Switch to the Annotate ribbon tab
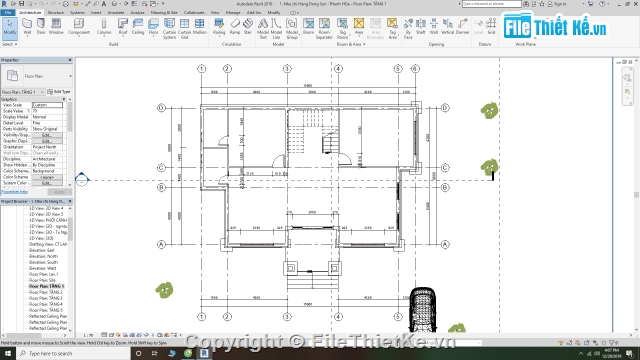 (116, 13)
